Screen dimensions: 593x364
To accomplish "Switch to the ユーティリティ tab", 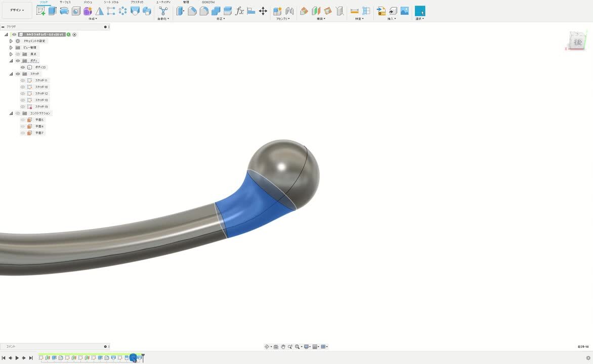I will 163,2.
